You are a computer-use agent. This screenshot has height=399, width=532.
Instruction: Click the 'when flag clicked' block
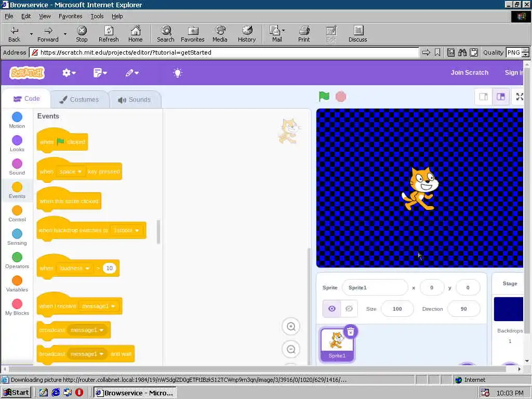point(62,140)
